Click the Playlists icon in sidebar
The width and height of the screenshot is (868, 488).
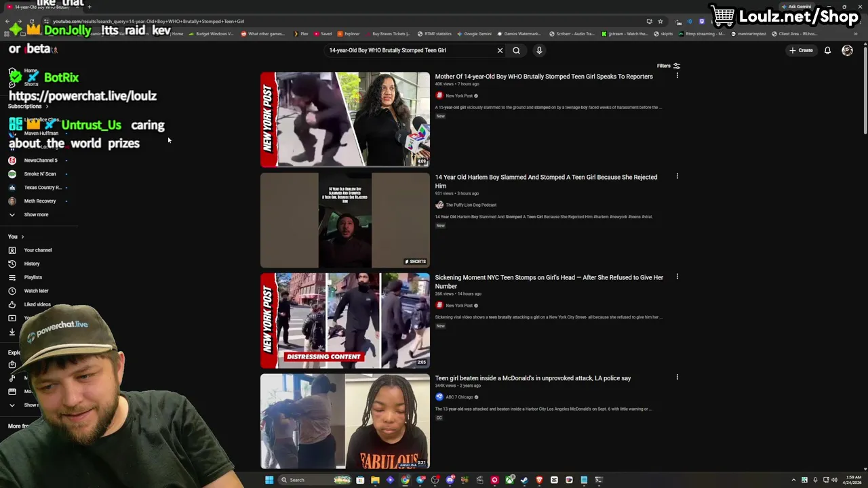click(12, 277)
